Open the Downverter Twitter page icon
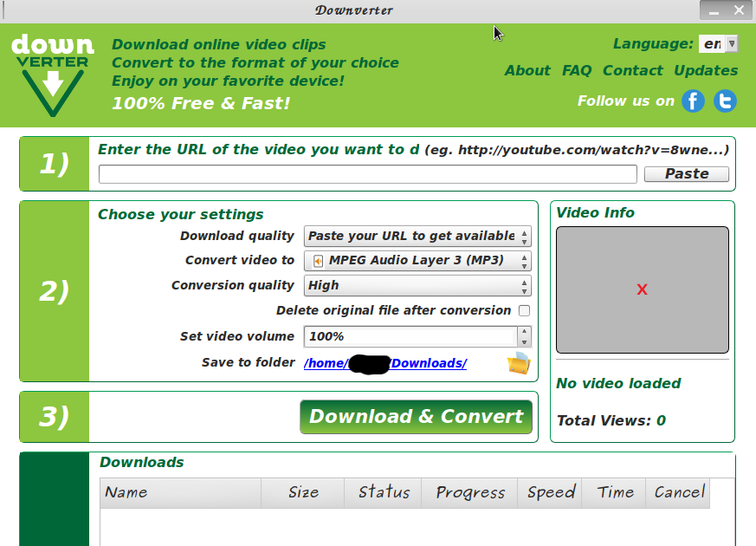 point(725,101)
